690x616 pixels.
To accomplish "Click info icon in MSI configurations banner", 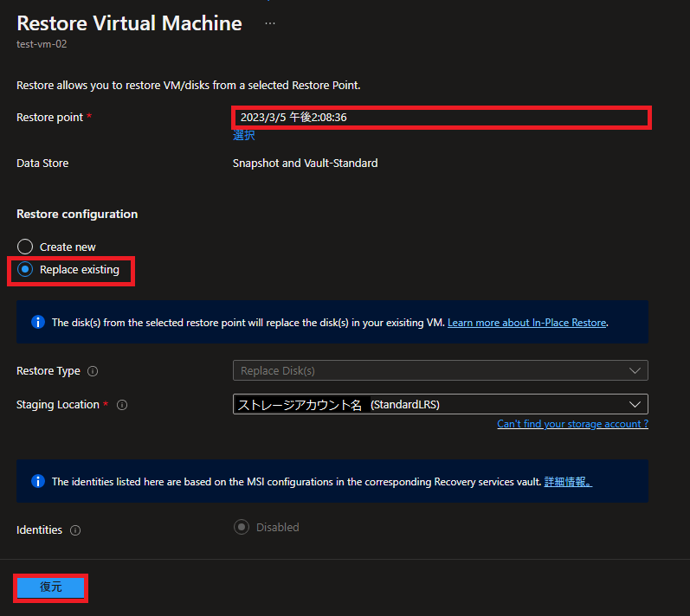I will click(x=38, y=481).
